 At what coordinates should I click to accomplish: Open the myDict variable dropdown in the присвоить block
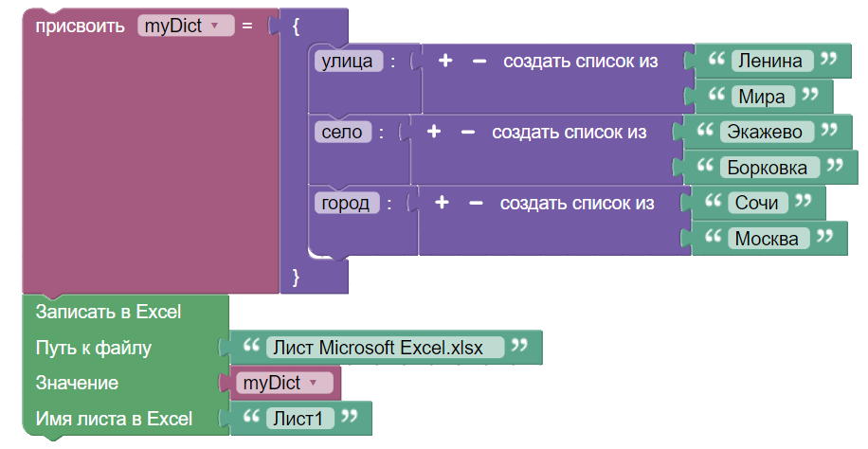(186, 27)
